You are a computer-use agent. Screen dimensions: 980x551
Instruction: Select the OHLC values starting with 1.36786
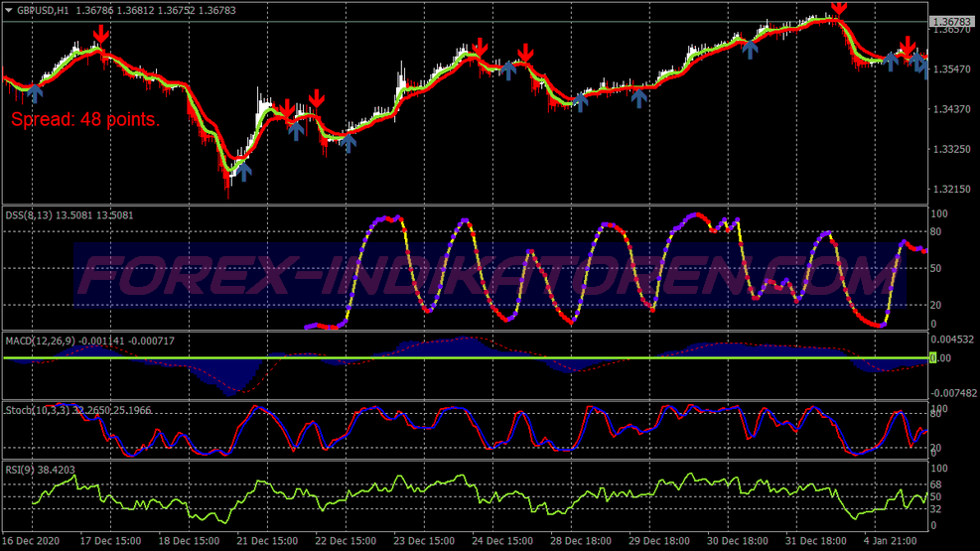[156, 10]
